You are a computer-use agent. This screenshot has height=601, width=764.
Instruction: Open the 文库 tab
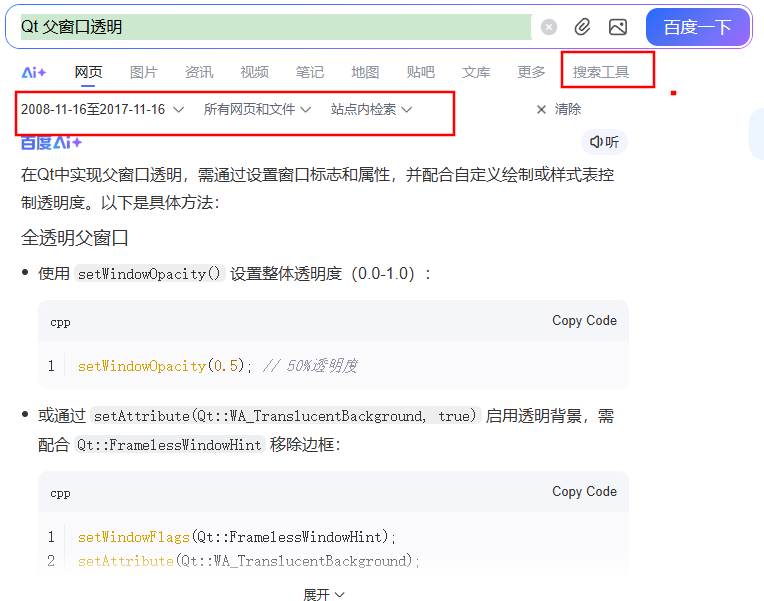click(476, 72)
